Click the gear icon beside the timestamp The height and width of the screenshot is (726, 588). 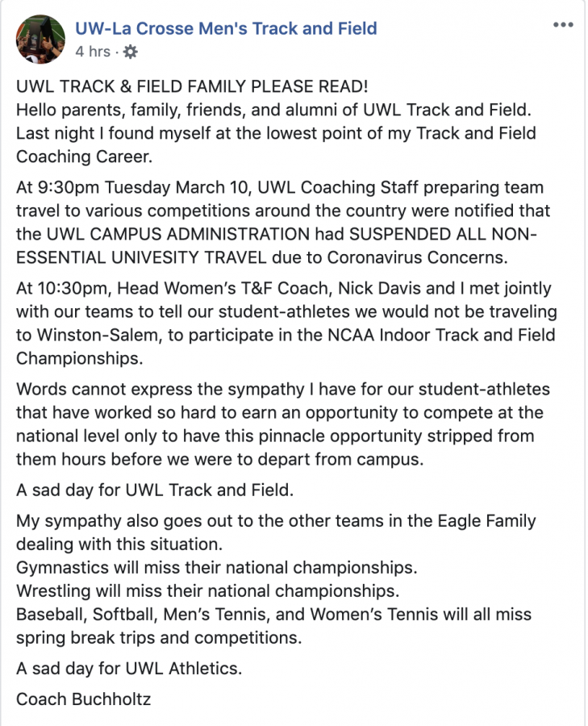pyautogui.click(x=131, y=52)
